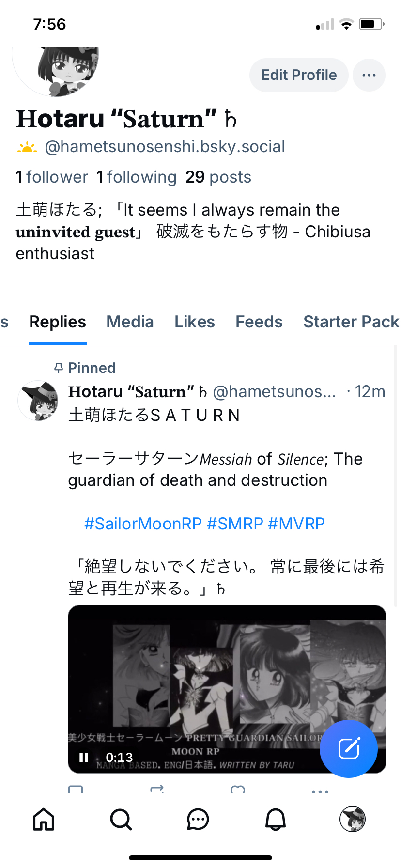Image resolution: width=401 pixels, height=868 pixels.
Task: Tap profile avatar in bottom navigation
Action: click(352, 819)
